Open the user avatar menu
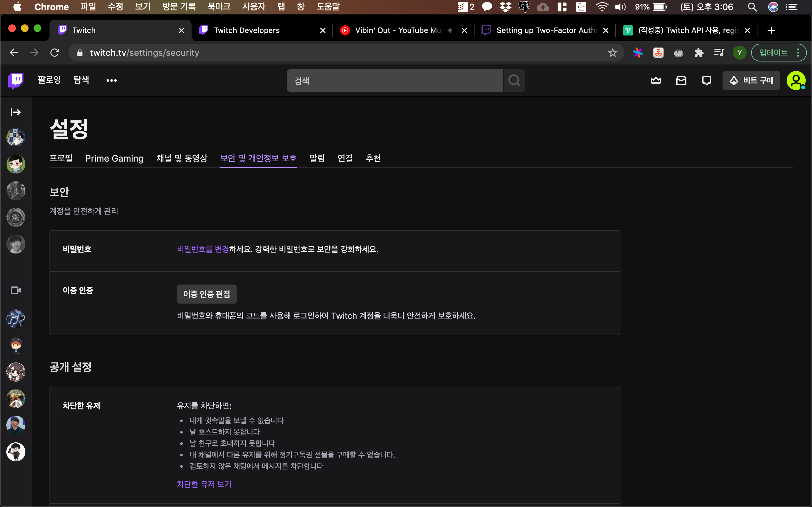The height and width of the screenshot is (507, 812). pyautogui.click(x=796, y=80)
